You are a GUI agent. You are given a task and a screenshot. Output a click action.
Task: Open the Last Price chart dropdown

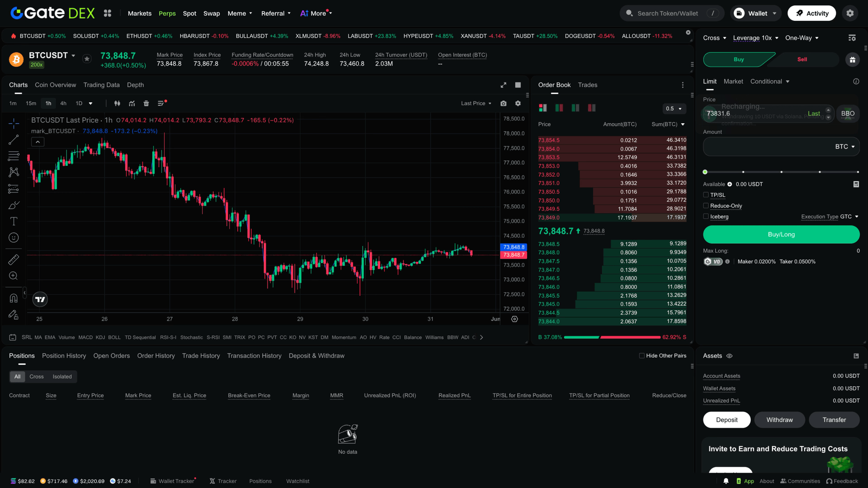(476, 104)
